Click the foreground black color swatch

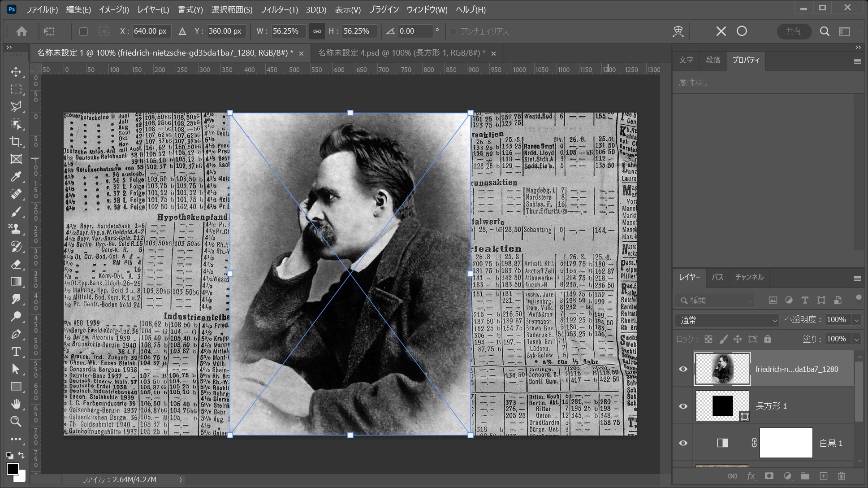(x=13, y=469)
